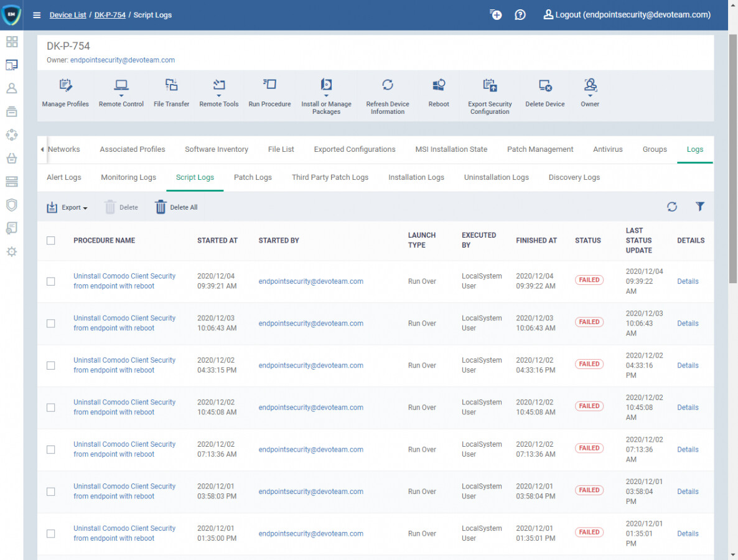Open Details for the 2020/12/04 log
This screenshot has width=738, height=560.
688,281
